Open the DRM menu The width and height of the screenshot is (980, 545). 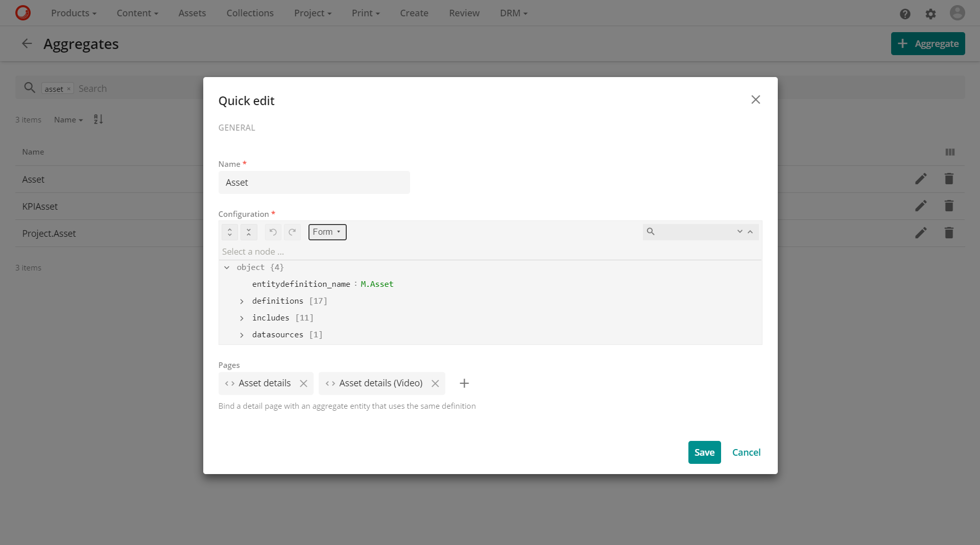(x=513, y=13)
